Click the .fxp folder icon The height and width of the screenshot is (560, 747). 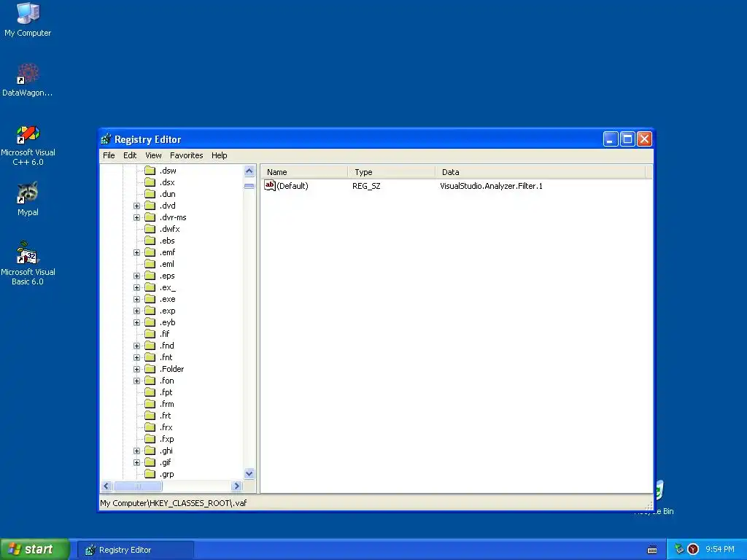[150, 439]
